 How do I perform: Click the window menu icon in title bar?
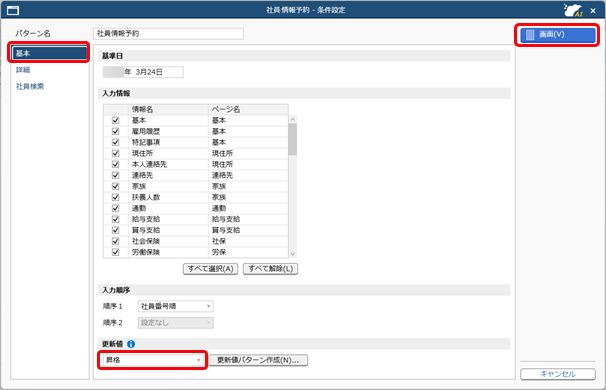point(13,10)
